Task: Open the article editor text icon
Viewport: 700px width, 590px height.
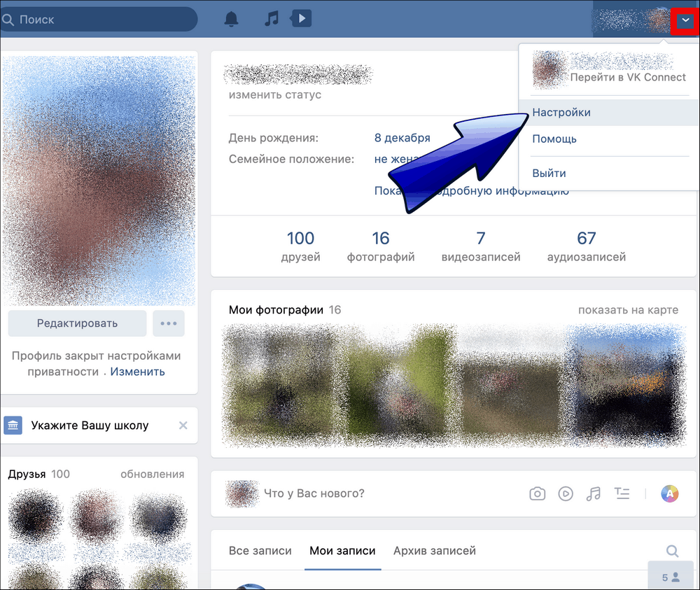Action: tap(622, 493)
